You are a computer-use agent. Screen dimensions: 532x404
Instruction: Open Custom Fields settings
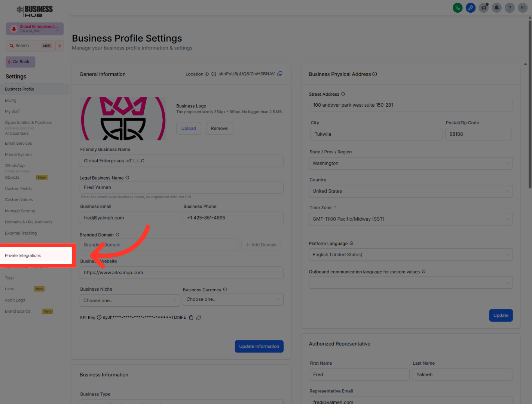(x=18, y=189)
